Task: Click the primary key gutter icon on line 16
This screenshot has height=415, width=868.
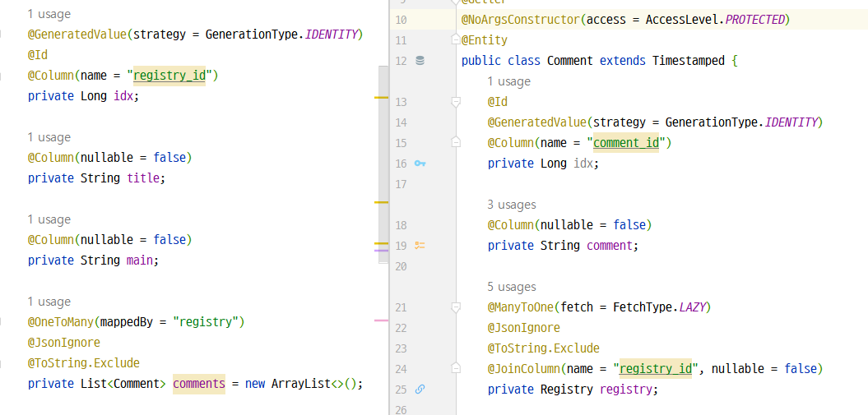Action: coord(420,164)
